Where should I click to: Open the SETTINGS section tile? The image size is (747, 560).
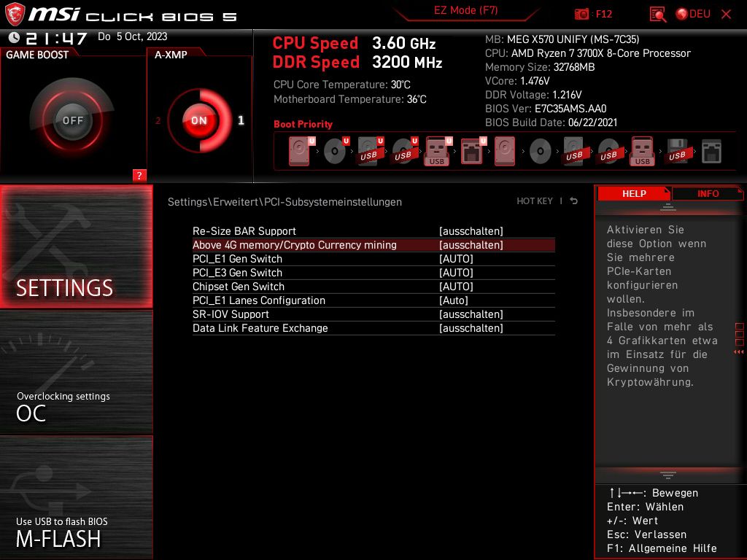click(x=76, y=246)
